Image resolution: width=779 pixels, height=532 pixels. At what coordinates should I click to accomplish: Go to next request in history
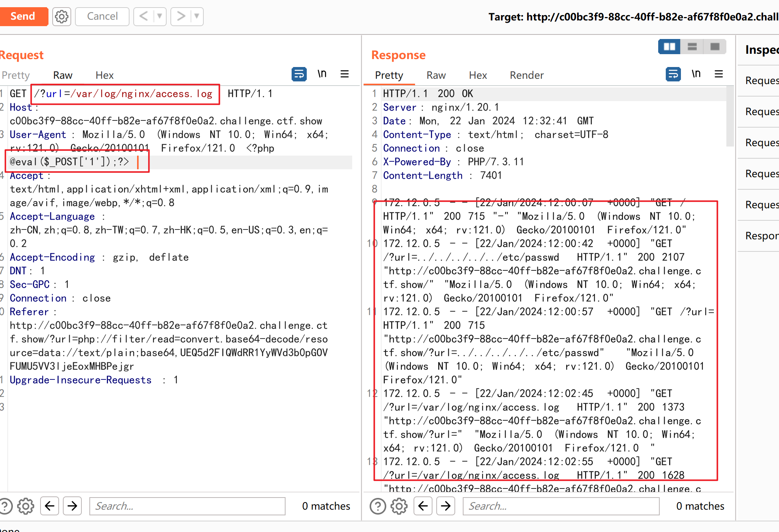click(181, 16)
